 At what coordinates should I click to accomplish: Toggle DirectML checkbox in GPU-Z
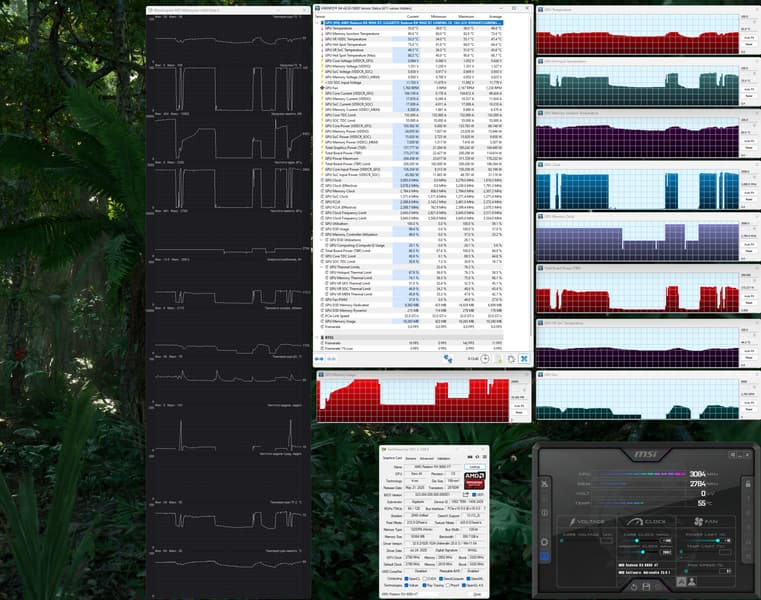pyautogui.click(x=468, y=579)
